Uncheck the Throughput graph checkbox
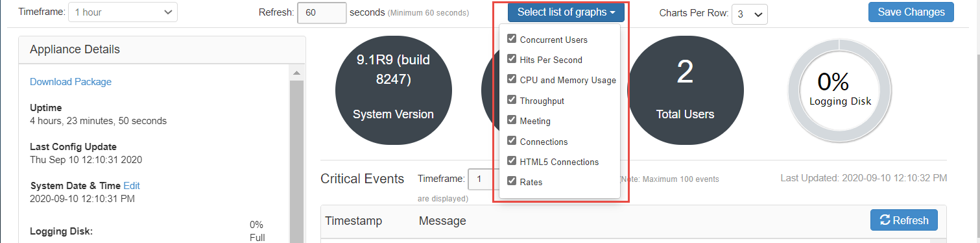980x243 pixels. (x=512, y=100)
